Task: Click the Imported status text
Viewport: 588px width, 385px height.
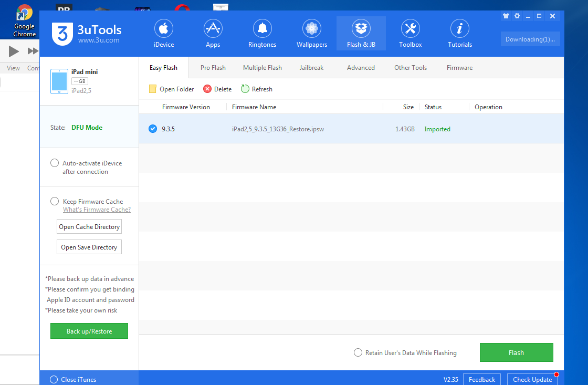Action: [x=437, y=129]
